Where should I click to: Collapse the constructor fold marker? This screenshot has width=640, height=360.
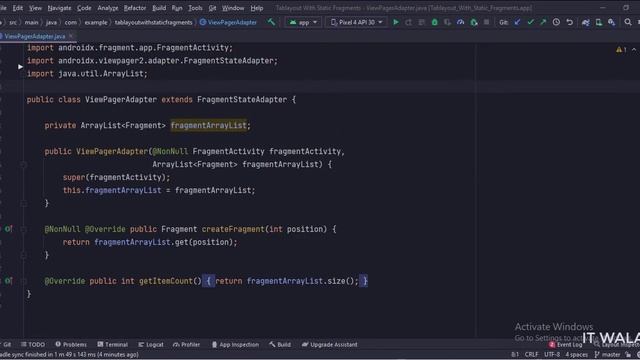24,164
